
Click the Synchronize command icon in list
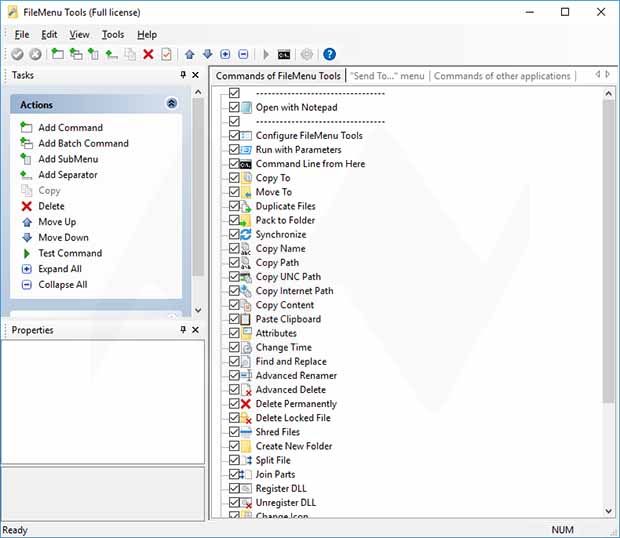click(246, 234)
